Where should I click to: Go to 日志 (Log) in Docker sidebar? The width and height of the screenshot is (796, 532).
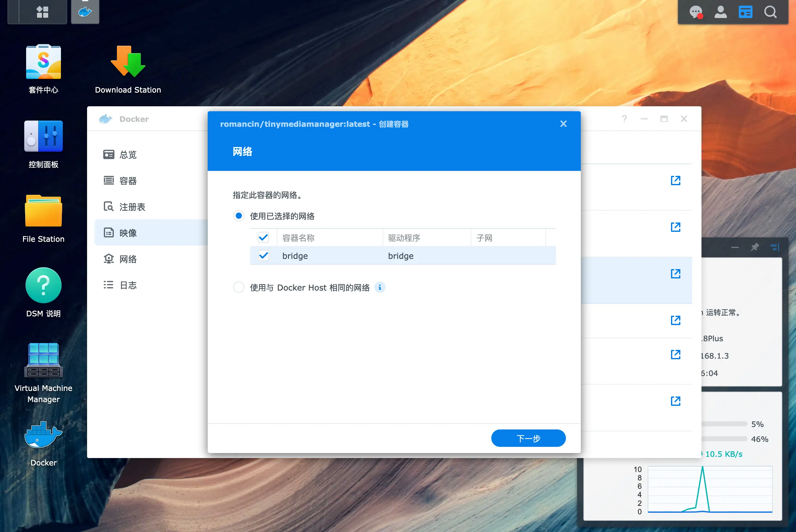coord(151,285)
